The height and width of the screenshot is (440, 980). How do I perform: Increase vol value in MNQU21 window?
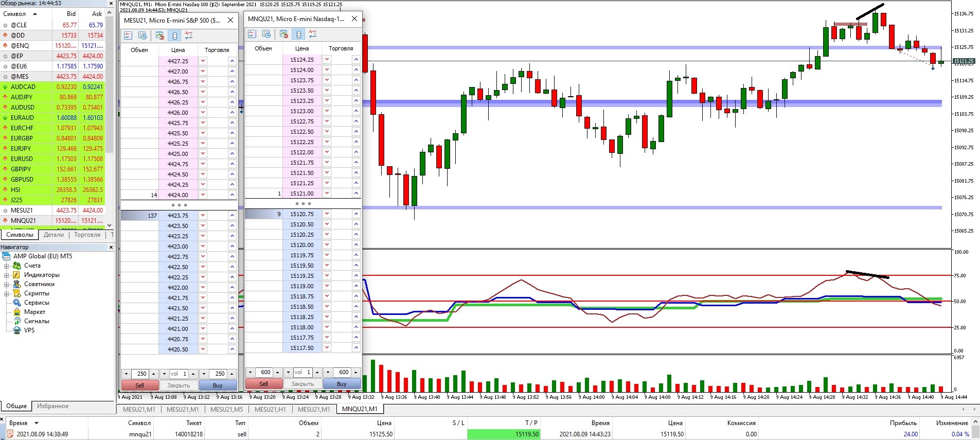click(x=317, y=372)
